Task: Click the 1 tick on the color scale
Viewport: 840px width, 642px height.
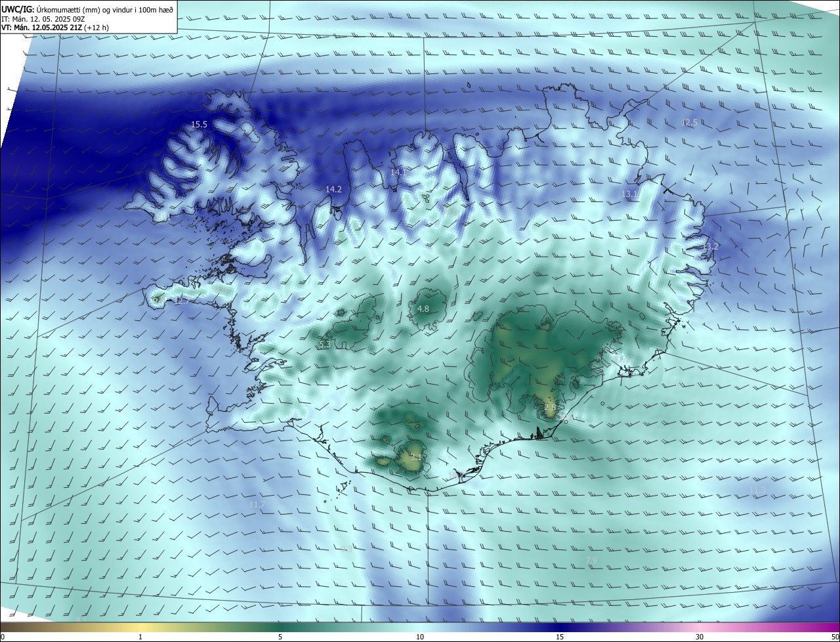Action: pos(140,637)
